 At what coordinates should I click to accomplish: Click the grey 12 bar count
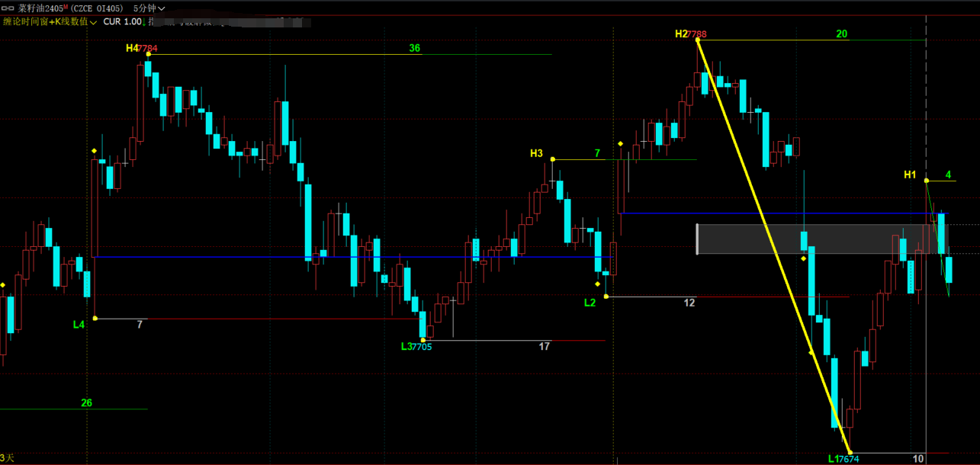pyautogui.click(x=689, y=303)
